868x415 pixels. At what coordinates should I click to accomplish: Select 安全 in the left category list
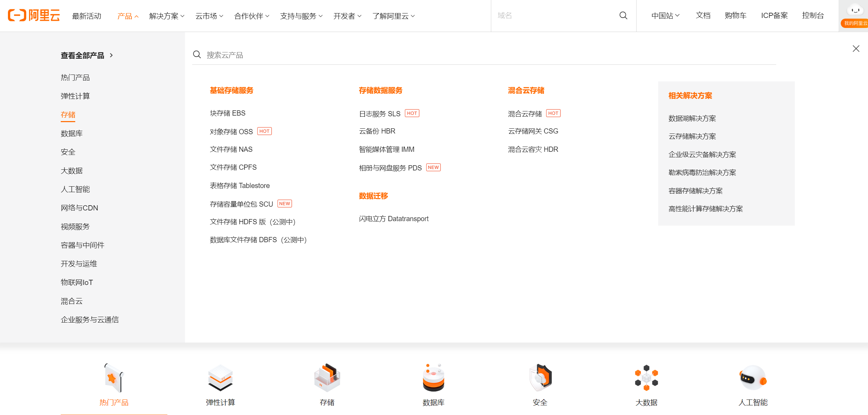coord(68,152)
